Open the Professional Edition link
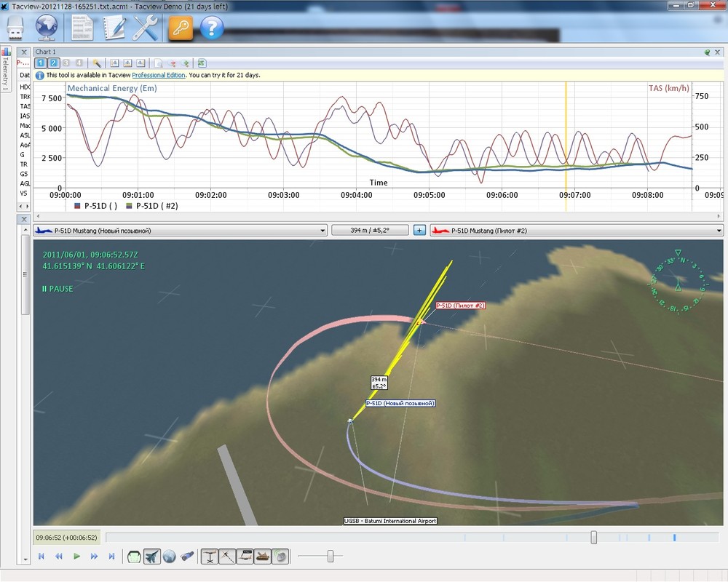The height and width of the screenshot is (582, 728). point(158,75)
